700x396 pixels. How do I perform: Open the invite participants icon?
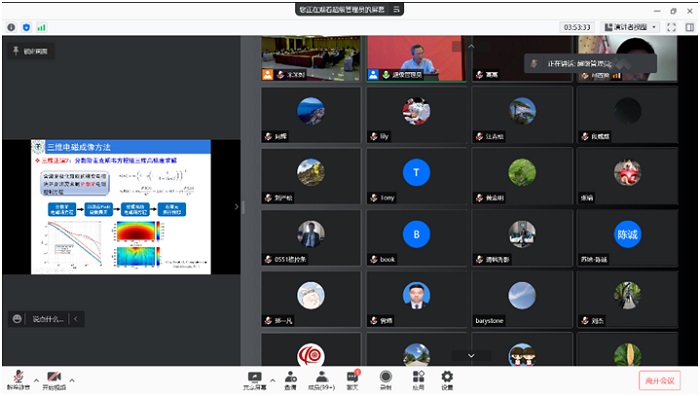coord(291,381)
